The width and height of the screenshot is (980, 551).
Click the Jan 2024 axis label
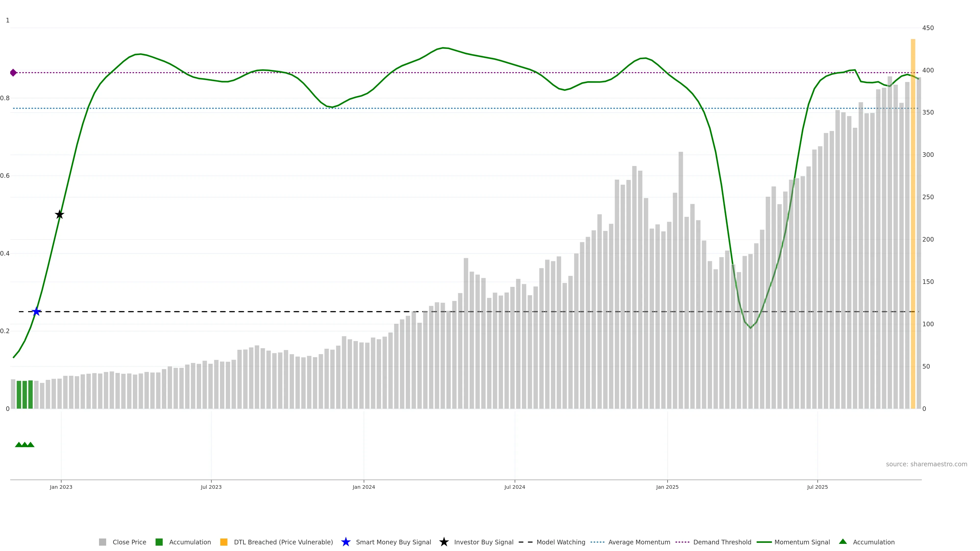tap(363, 487)
